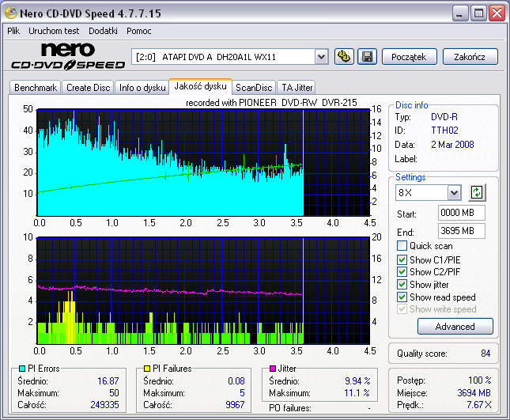Click the Start 0000 MB field
The width and height of the screenshot is (510, 420).
pos(462,213)
